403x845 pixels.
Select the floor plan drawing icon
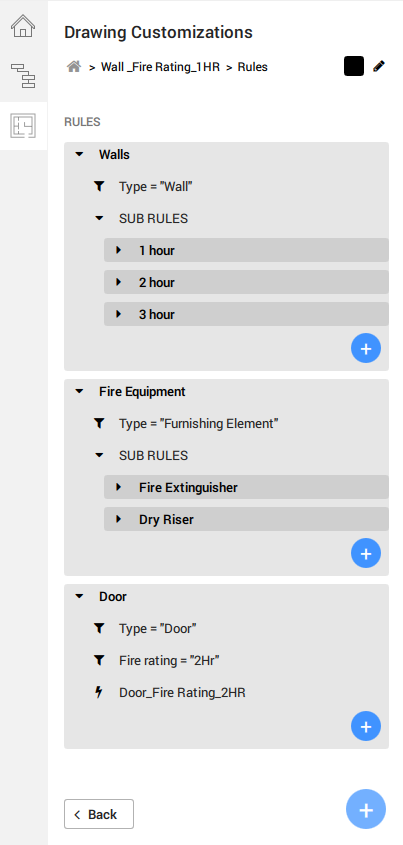[23, 126]
